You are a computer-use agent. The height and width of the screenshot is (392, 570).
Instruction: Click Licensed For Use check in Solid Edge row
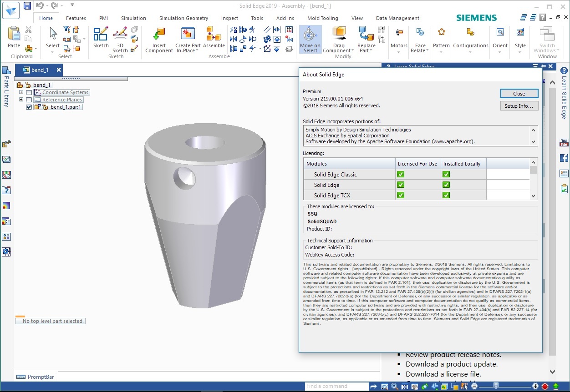click(401, 185)
